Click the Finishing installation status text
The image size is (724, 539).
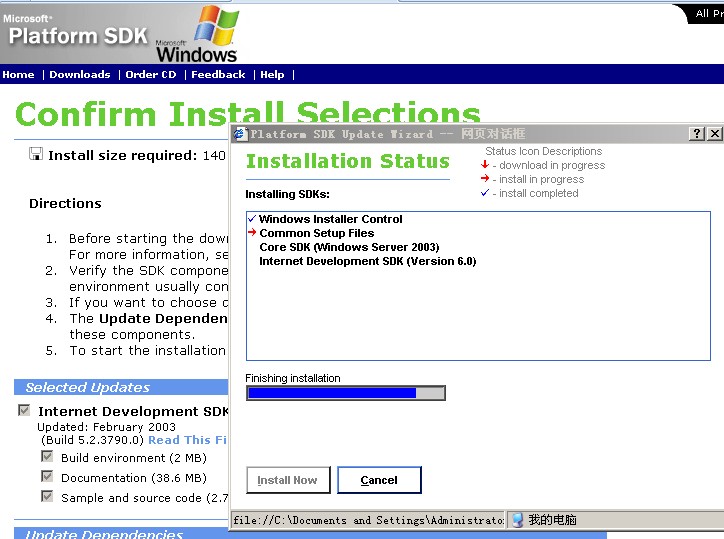point(293,378)
